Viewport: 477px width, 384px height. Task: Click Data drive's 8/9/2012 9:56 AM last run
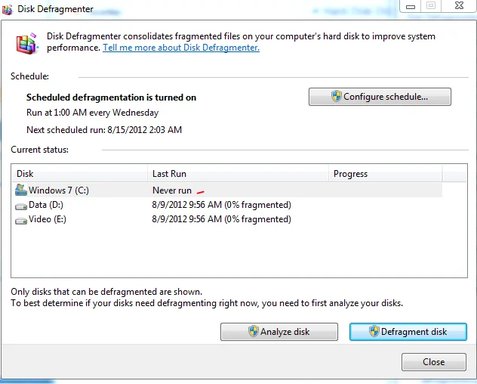click(x=221, y=205)
